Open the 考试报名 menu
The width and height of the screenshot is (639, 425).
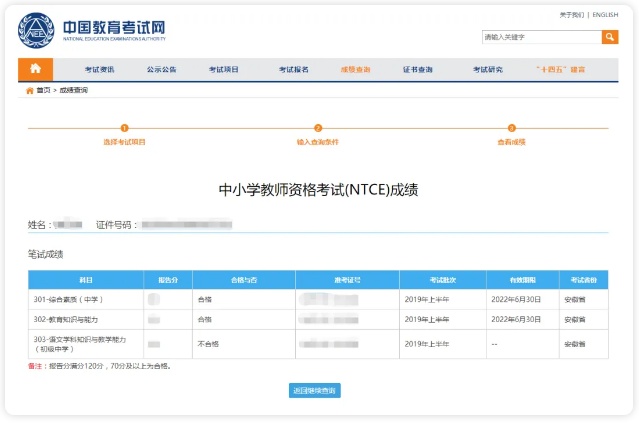pyautogui.click(x=293, y=70)
